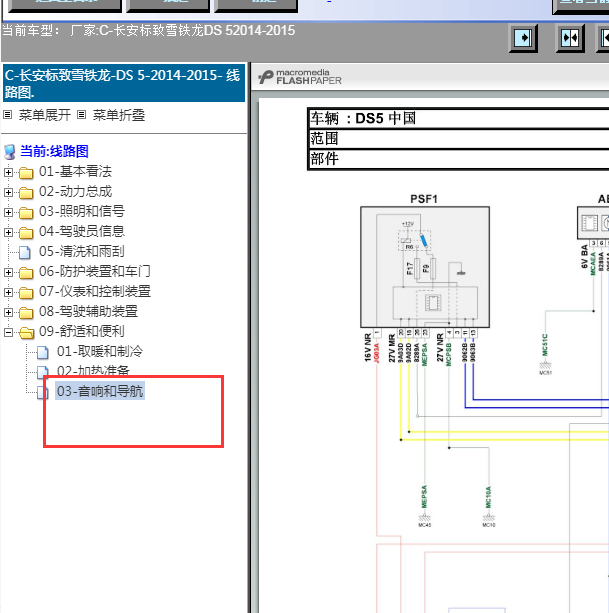
Task: Open 08-驾驶辅助装置 tree item
Action: pos(88,312)
